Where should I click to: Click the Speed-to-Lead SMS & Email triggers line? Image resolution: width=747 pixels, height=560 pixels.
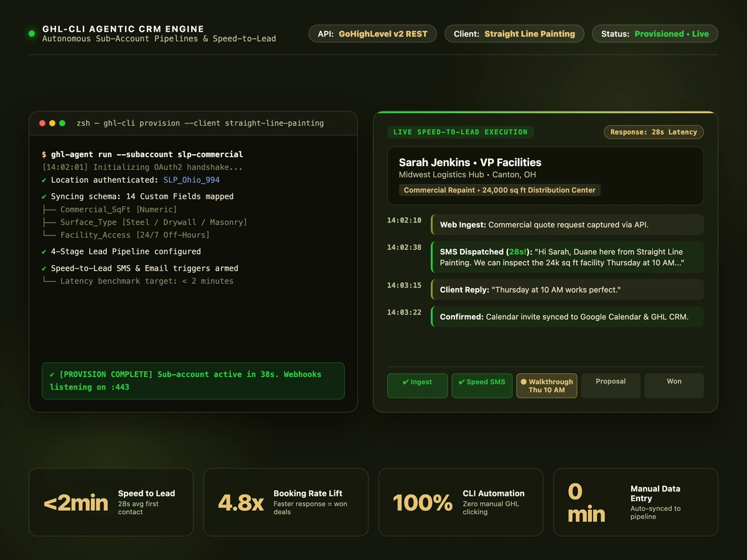tap(140, 268)
